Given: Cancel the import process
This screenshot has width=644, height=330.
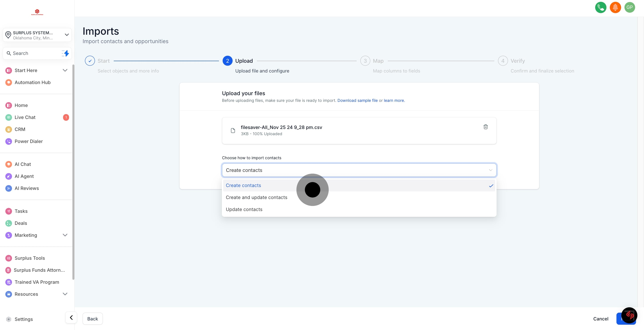Looking at the screenshot, I should pos(600,319).
